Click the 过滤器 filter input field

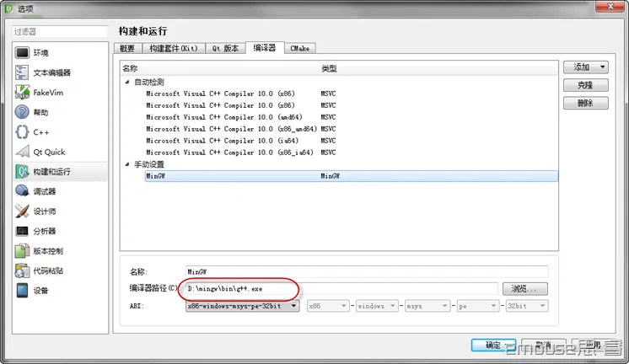(61, 31)
